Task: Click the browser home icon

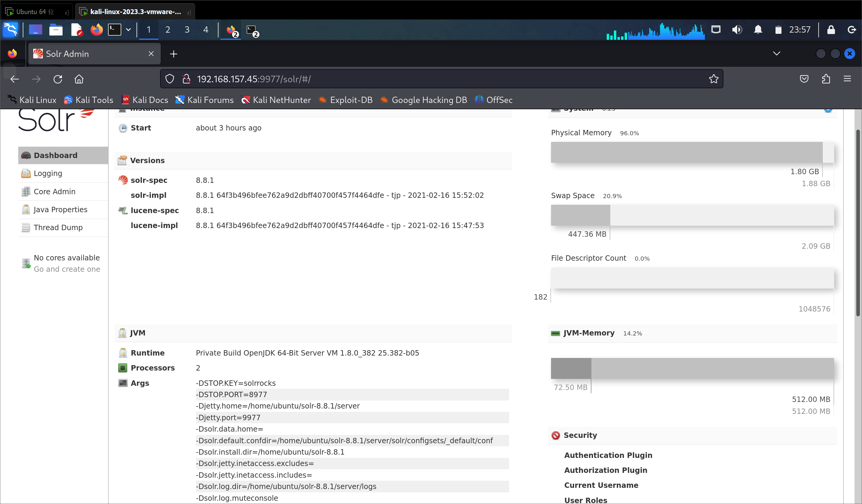Action: click(x=79, y=79)
